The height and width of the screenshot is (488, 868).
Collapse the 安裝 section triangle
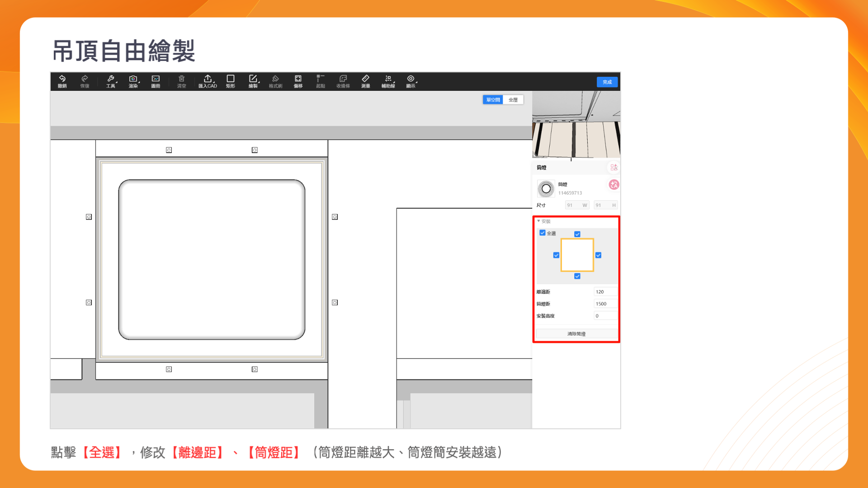(538, 221)
